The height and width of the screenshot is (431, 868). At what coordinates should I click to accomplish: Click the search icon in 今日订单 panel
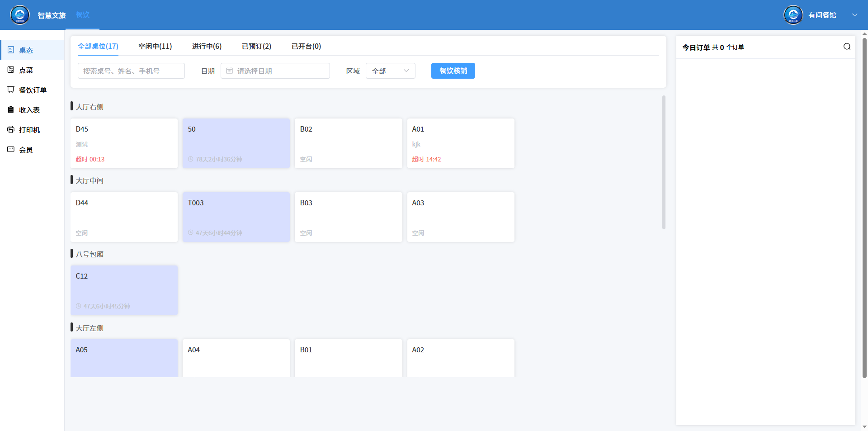tap(847, 47)
